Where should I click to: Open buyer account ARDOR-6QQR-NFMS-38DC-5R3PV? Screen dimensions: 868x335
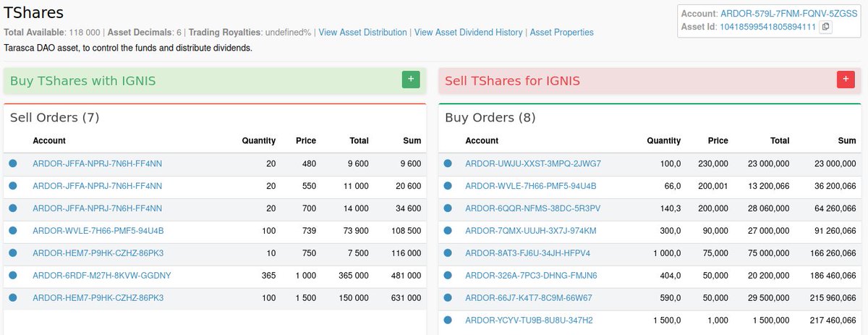pos(533,208)
